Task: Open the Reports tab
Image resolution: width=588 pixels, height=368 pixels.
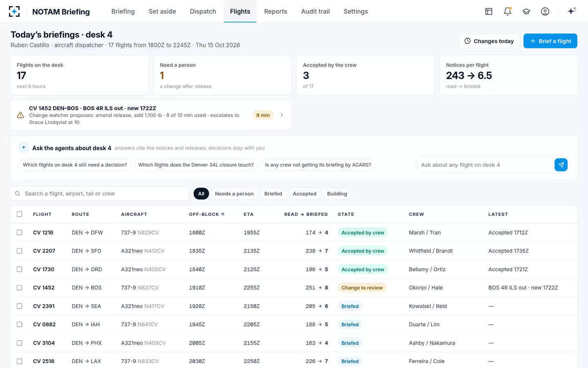Action: tap(276, 11)
